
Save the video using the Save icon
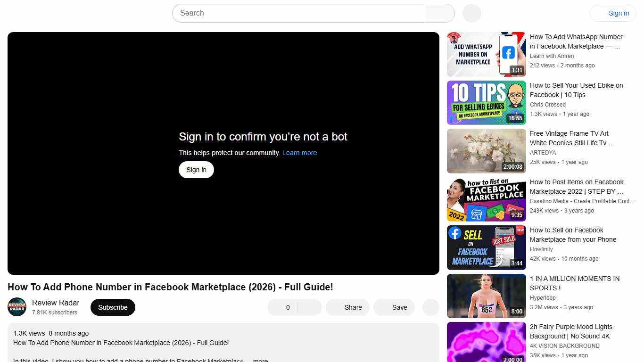click(x=394, y=307)
